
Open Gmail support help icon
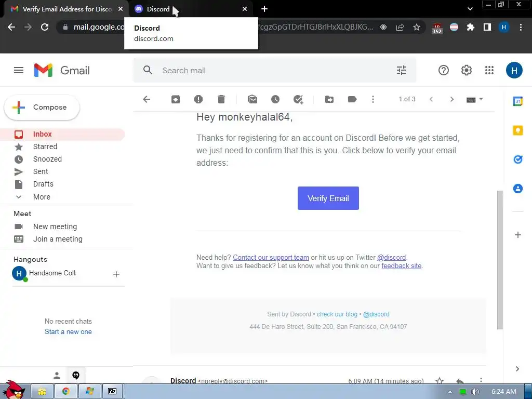click(x=444, y=70)
